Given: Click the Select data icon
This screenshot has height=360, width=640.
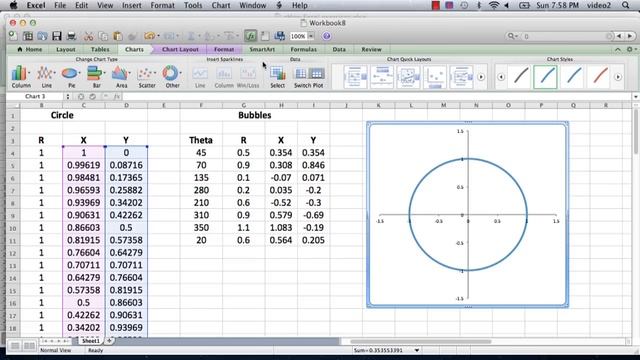Looking at the screenshot, I should coord(278,76).
